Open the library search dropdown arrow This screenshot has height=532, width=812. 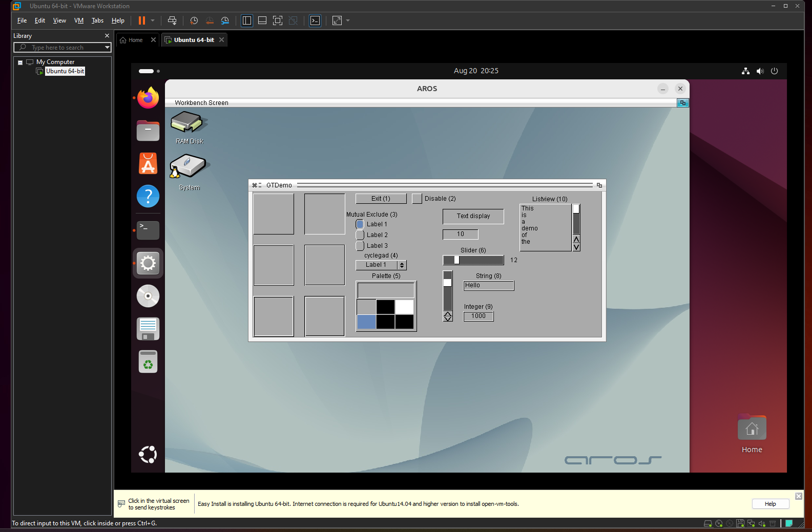pos(107,48)
